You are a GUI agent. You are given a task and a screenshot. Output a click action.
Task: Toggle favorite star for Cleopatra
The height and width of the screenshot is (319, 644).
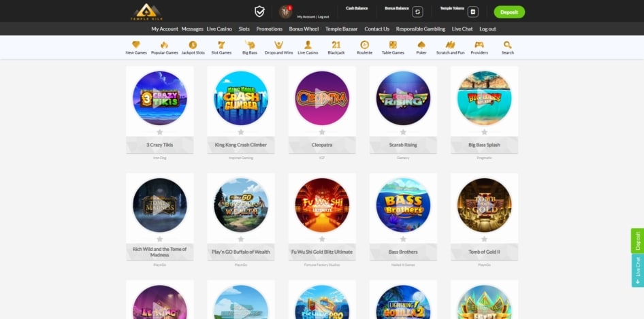322,132
